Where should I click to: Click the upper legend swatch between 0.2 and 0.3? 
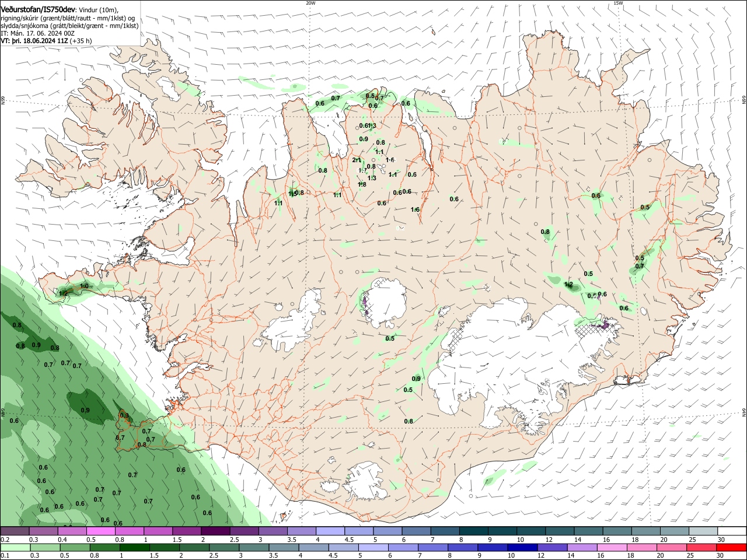(15, 531)
